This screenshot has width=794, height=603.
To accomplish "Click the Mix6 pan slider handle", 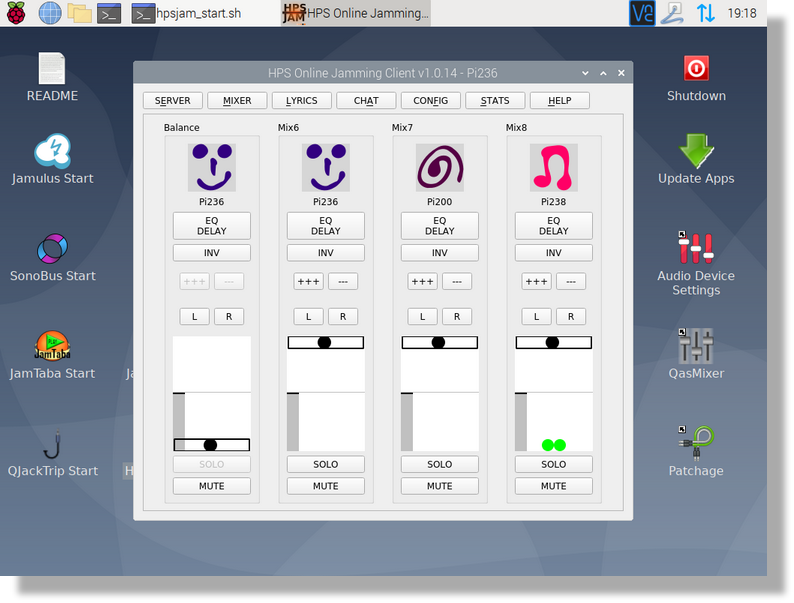I will (324, 343).
